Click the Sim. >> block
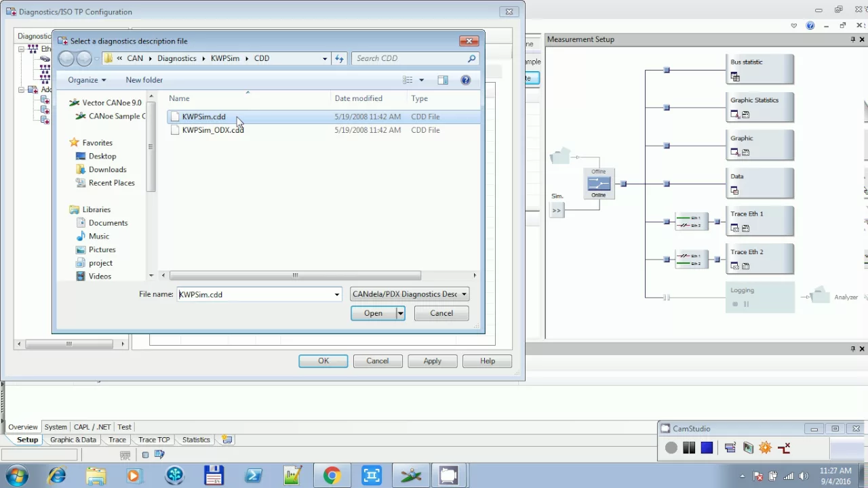 click(557, 210)
